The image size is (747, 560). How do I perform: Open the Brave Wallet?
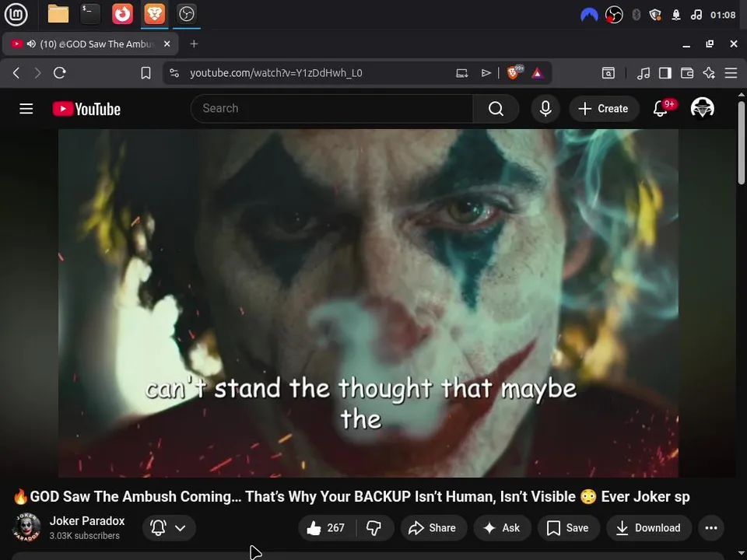687,73
